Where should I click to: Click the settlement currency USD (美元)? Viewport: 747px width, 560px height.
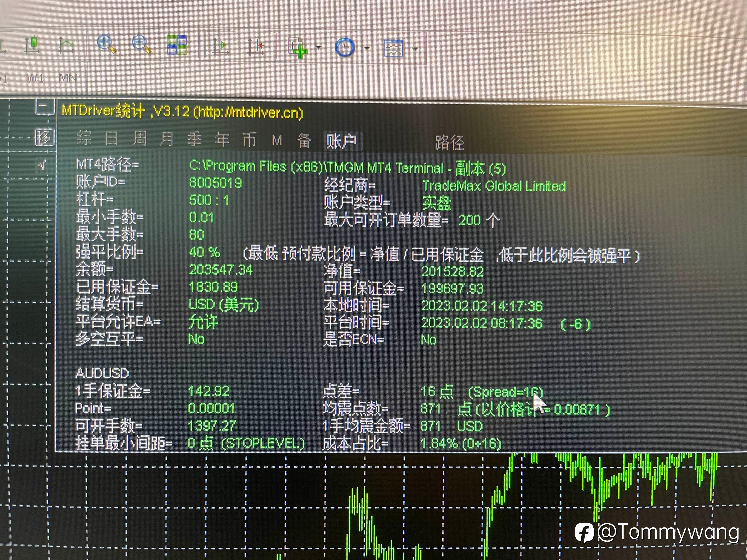224,304
